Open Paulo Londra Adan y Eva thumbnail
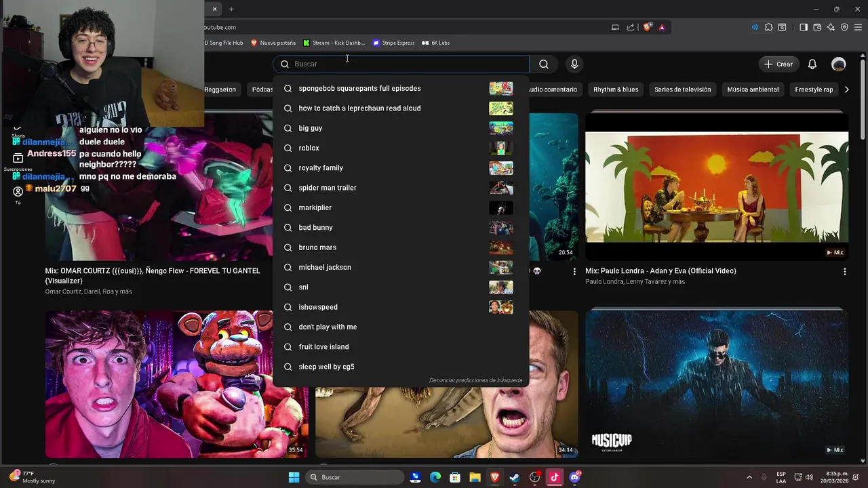The image size is (868, 488). [717, 186]
